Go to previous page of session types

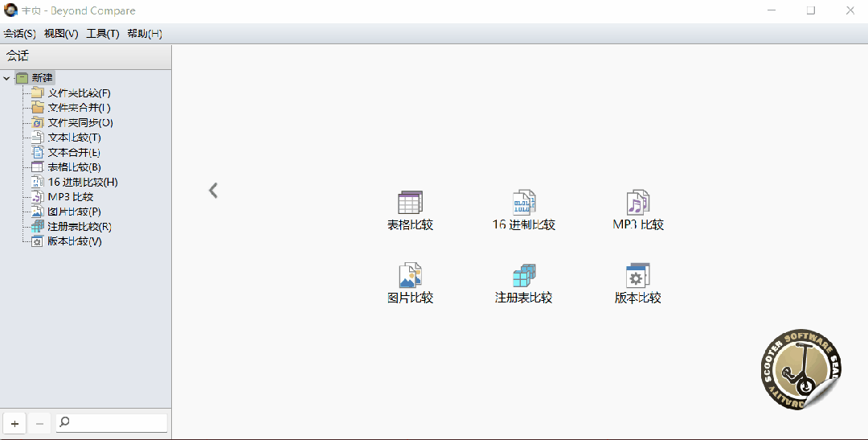click(x=213, y=191)
